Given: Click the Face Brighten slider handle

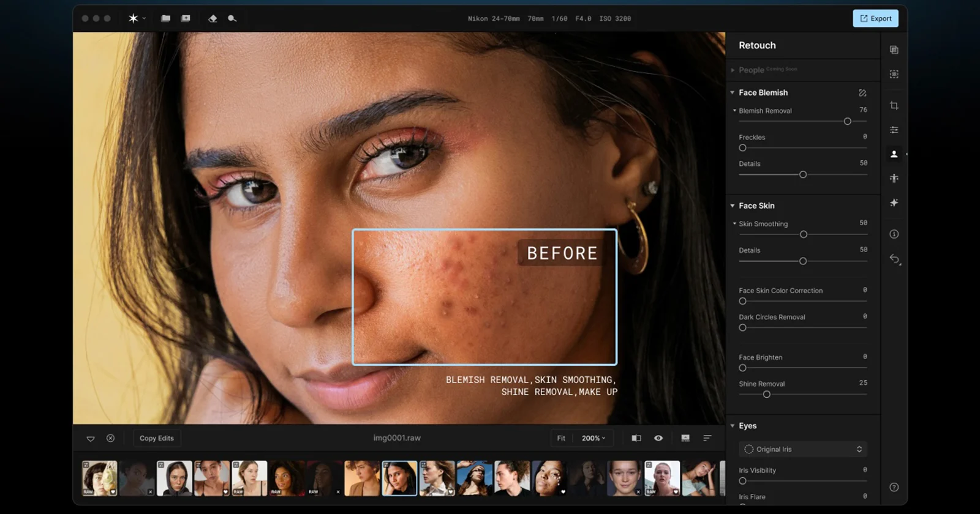Looking at the screenshot, I should (x=742, y=368).
